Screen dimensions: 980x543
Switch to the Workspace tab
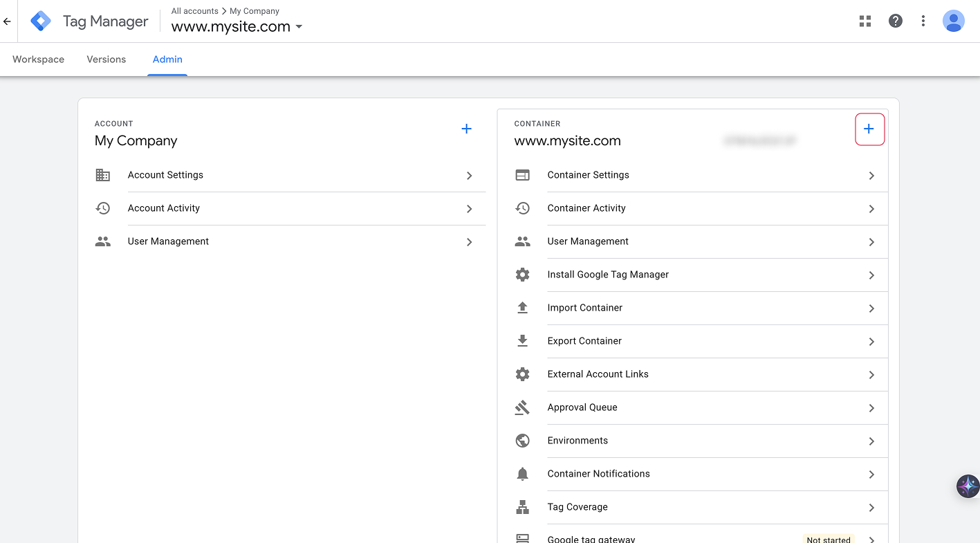(38, 59)
